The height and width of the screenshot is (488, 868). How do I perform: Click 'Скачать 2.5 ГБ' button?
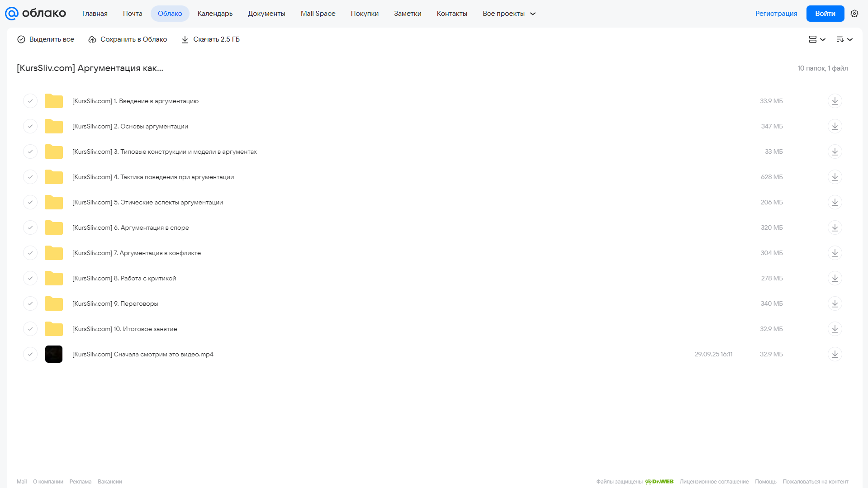point(210,39)
